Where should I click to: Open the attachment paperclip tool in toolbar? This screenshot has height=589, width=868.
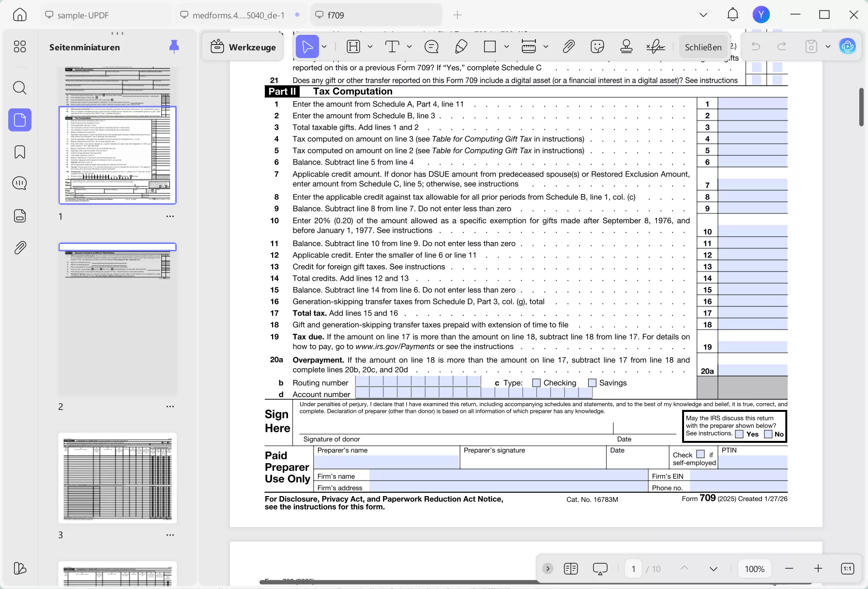tap(568, 46)
